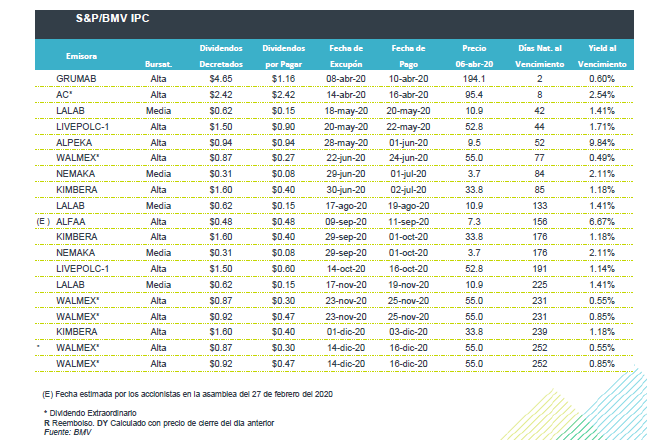Select the 225 días value
The image size is (647, 440).
pyautogui.click(x=539, y=285)
